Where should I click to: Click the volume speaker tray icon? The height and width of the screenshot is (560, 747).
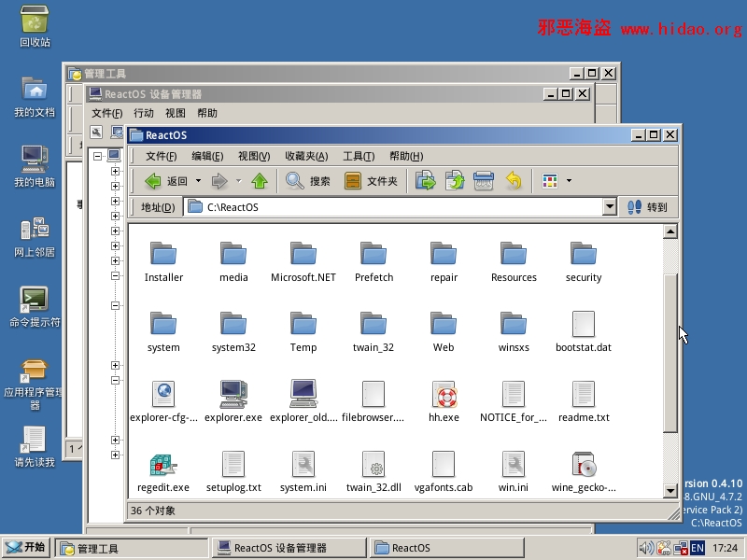(645, 548)
